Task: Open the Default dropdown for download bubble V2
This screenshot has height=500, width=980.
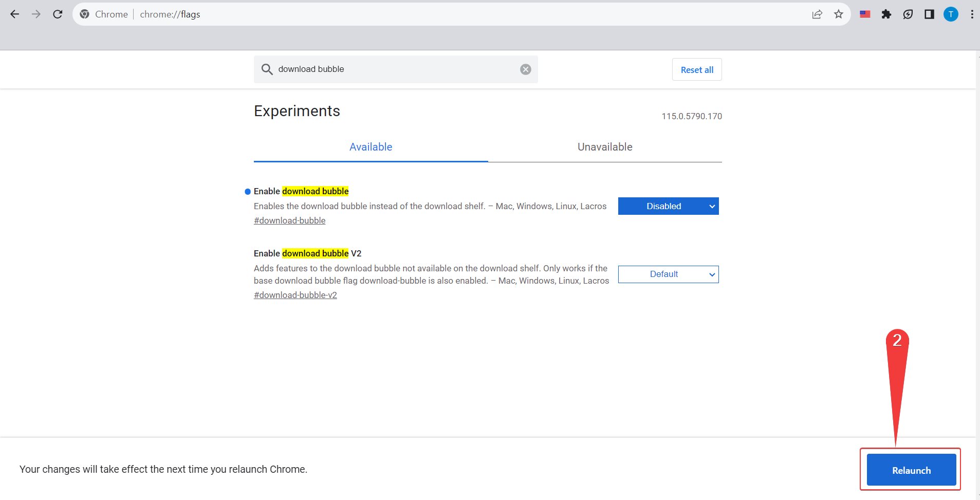Action: pyautogui.click(x=668, y=274)
